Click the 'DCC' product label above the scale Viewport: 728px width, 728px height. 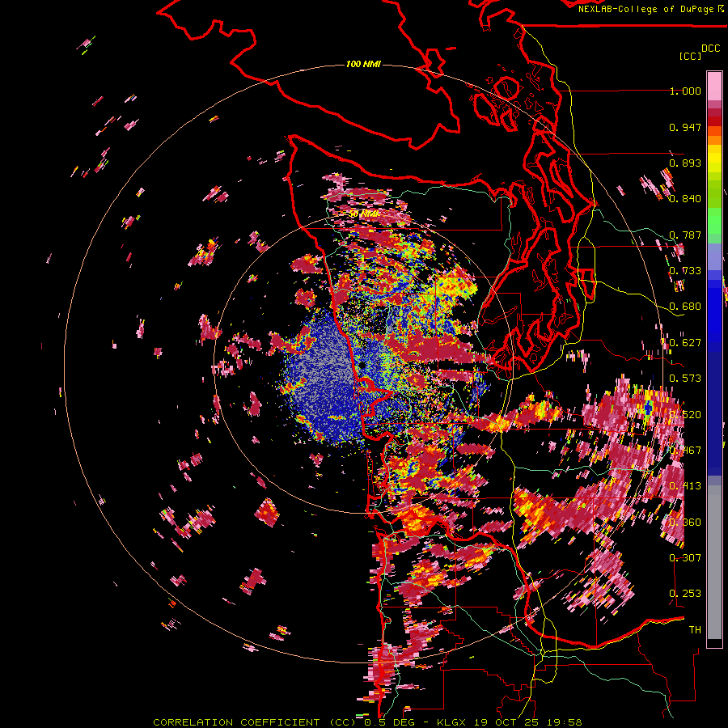click(x=711, y=49)
